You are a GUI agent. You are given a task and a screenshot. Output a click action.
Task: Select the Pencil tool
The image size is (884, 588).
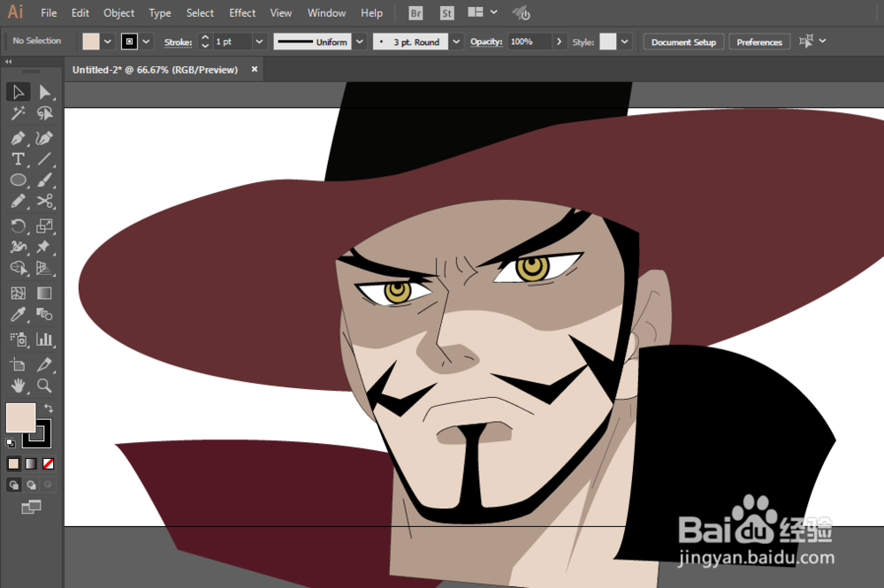pos(18,201)
